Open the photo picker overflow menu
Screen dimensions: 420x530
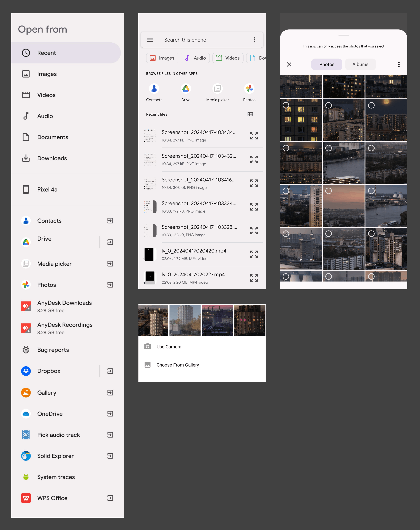[x=399, y=64]
